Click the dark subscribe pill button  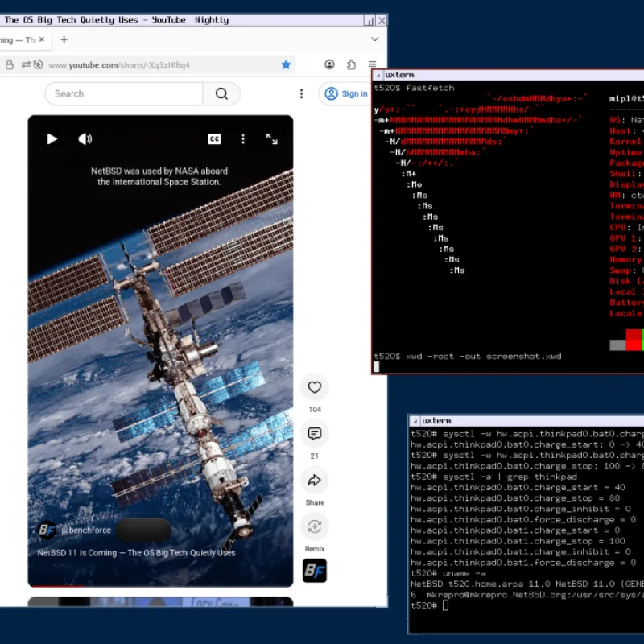pyautogui.click(x=143, y=530)
